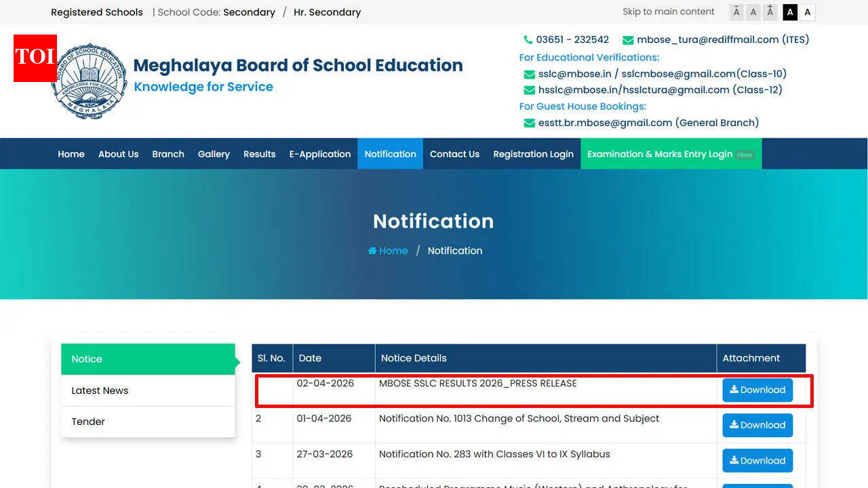
Task: Click the home icon in the breadcrumb
Action: pos(372,250)
